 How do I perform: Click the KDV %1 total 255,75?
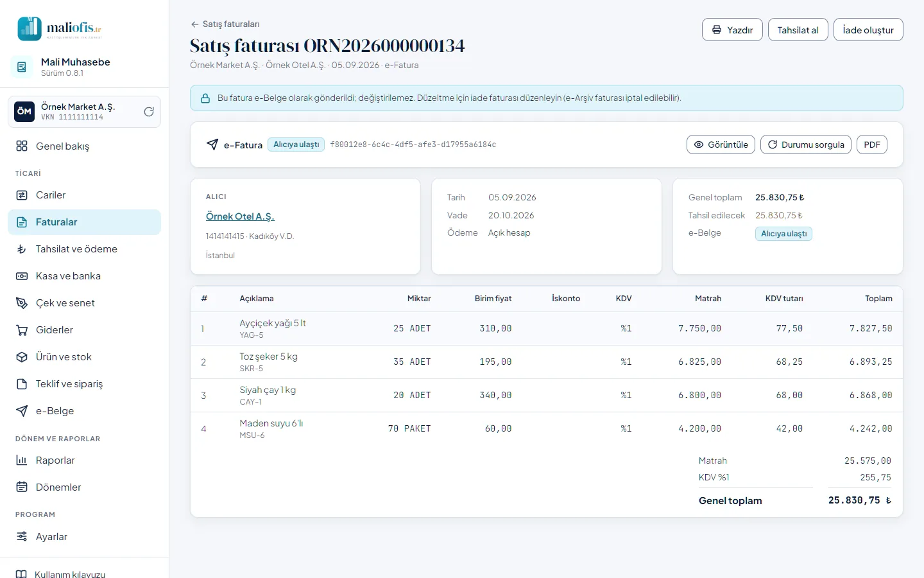876,477
